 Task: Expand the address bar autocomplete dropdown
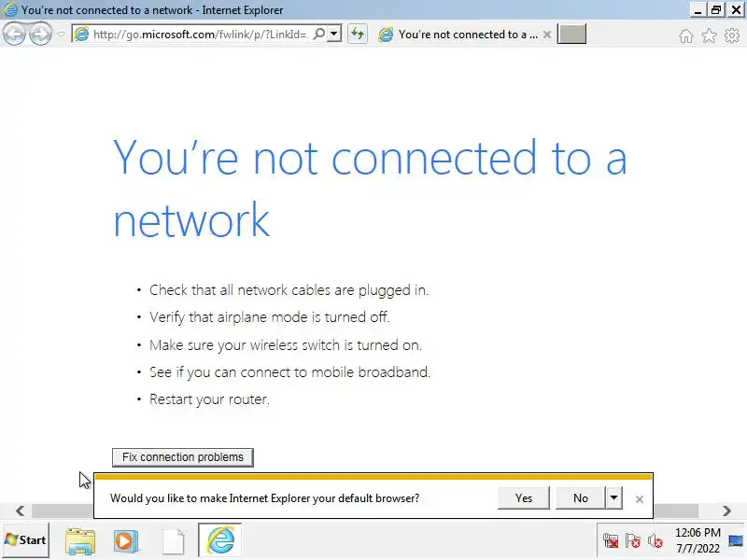(x=334, y=34)
